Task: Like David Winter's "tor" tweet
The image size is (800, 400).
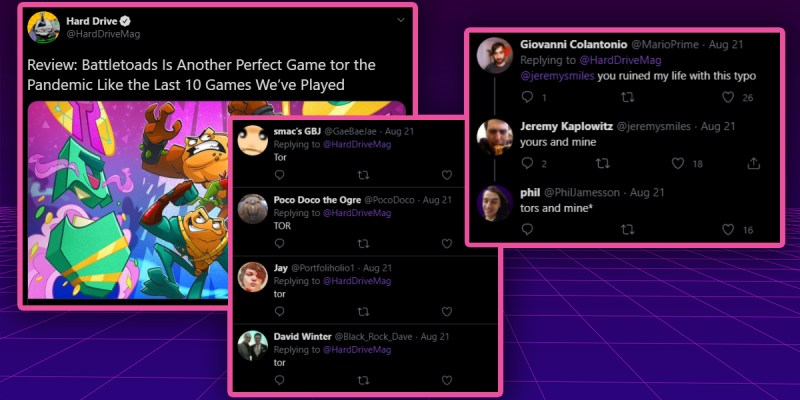Action: click(446, 380)
